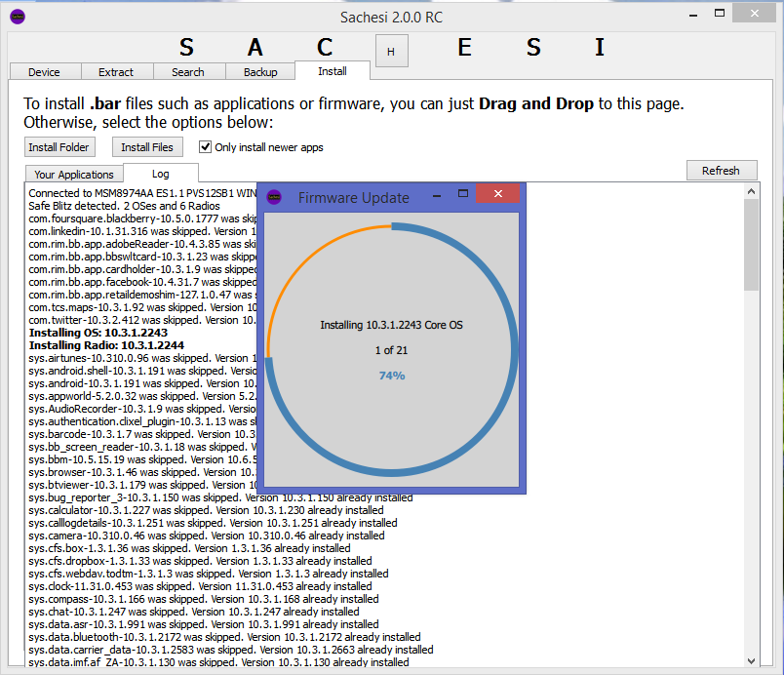The width and height of the screenshot is (784, 675).
Task: Select the Log tab
Action: pos(161,174)
